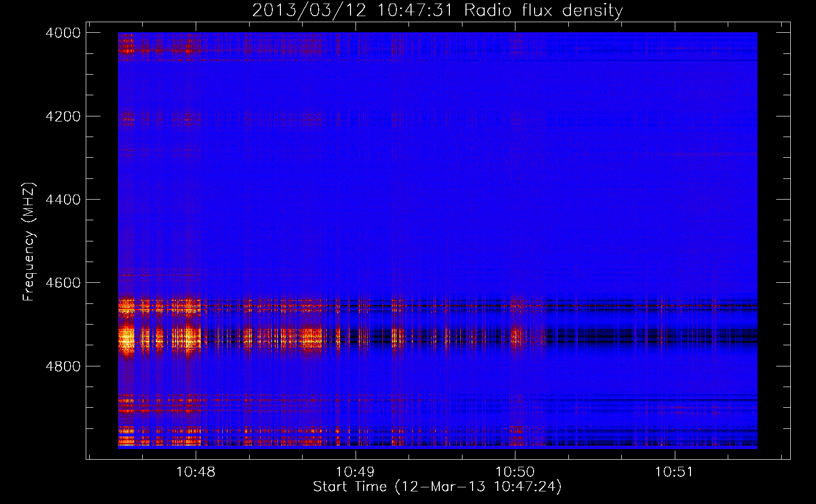Click the 10:49 time tick label
The height and width of the screenshot is (504, 816).
[x=355, y=472]
